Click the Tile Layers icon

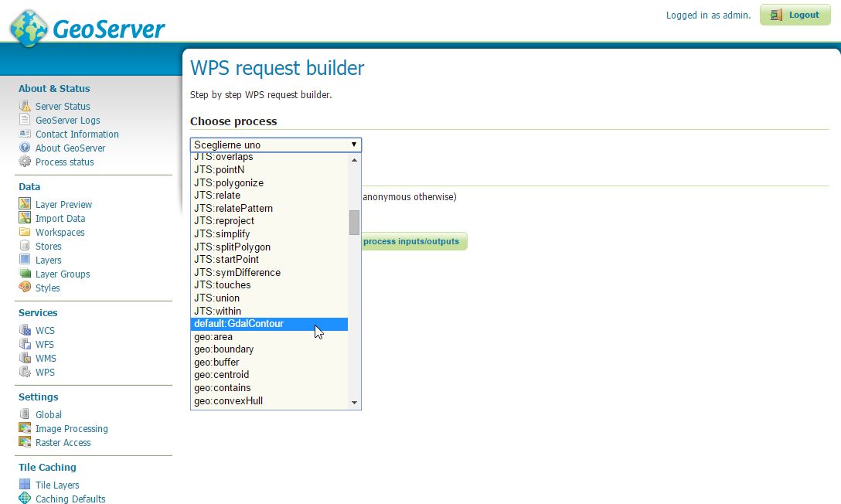(x=25, y=485)
